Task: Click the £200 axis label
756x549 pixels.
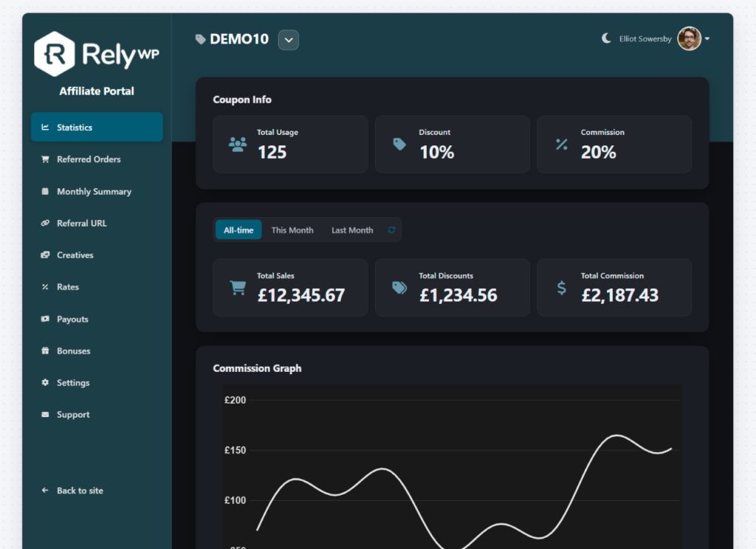Action: click(235, 400)
